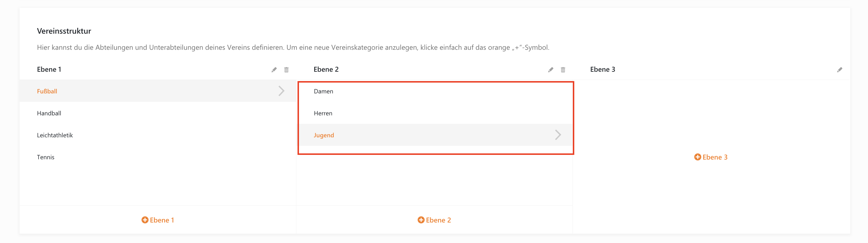Add a new category with Ebene 1 button
Screen dimensions: 868x243
(158, 220)
